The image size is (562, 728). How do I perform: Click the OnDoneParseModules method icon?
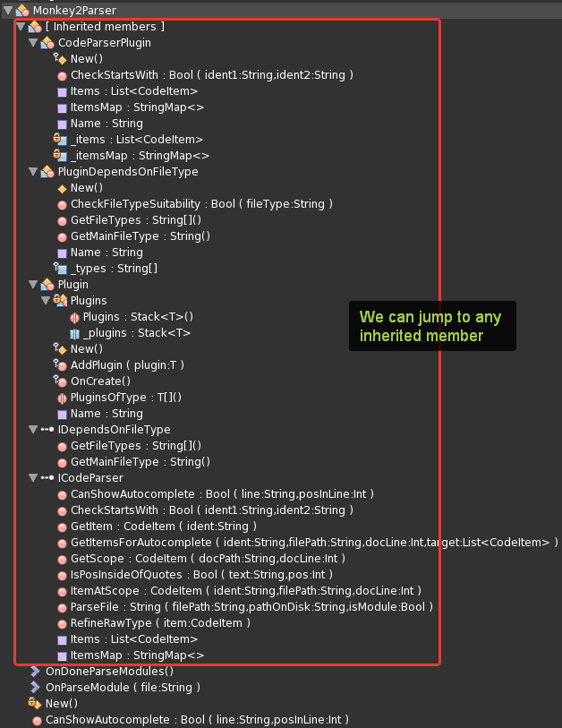click(35, 671)
